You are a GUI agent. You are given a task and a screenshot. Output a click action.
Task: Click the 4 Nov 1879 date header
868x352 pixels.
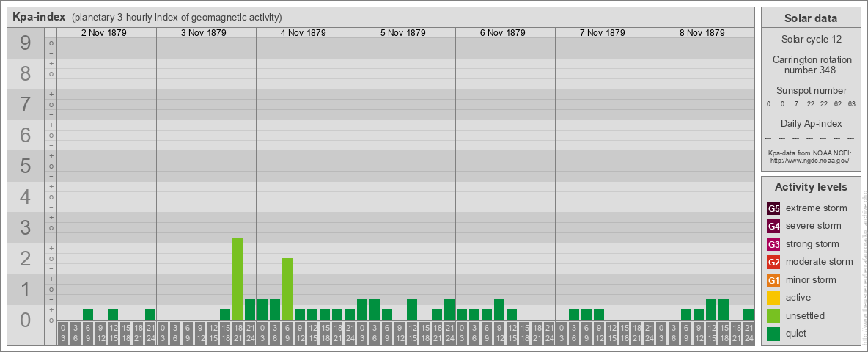click(304, 33)
